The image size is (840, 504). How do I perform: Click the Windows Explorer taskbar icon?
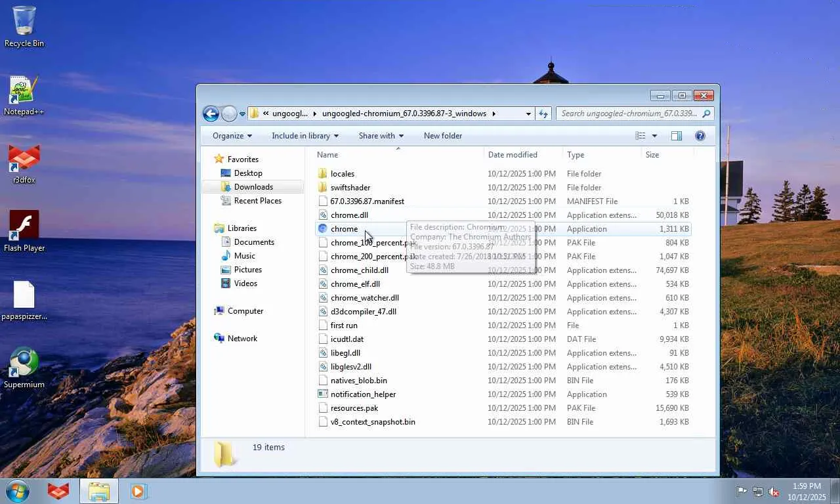point(99,491)
